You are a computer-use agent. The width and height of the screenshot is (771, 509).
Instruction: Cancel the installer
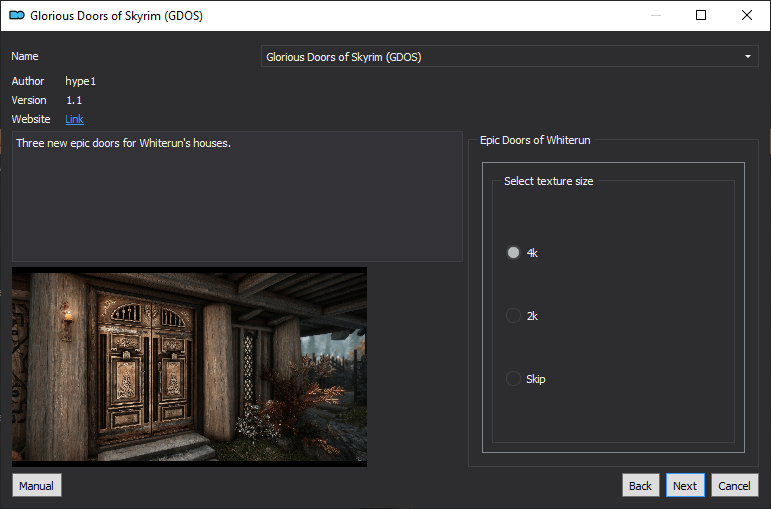pyautogui.click(x=734, y=485)
